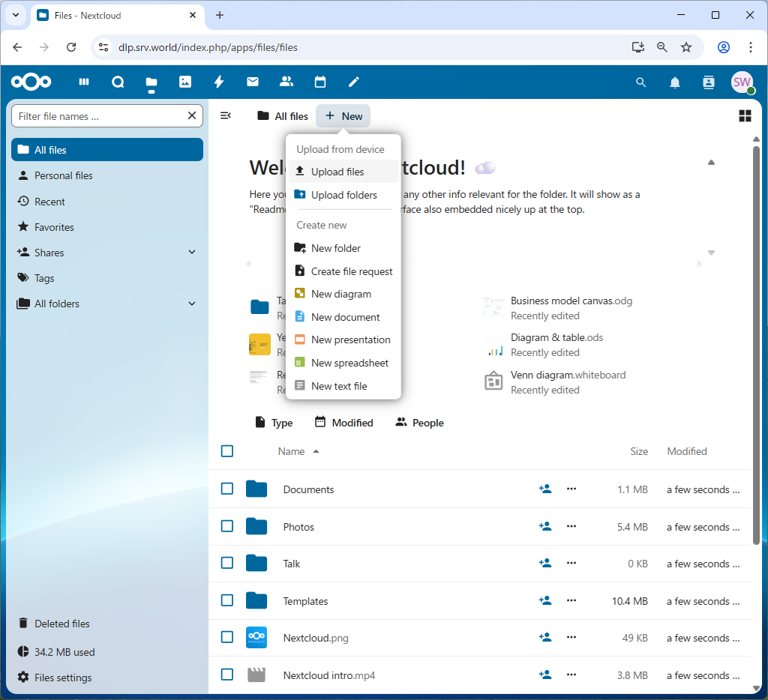Switch to grid view icon
The height and width of the screenshot is (700, 768).
tap(745, 116)
